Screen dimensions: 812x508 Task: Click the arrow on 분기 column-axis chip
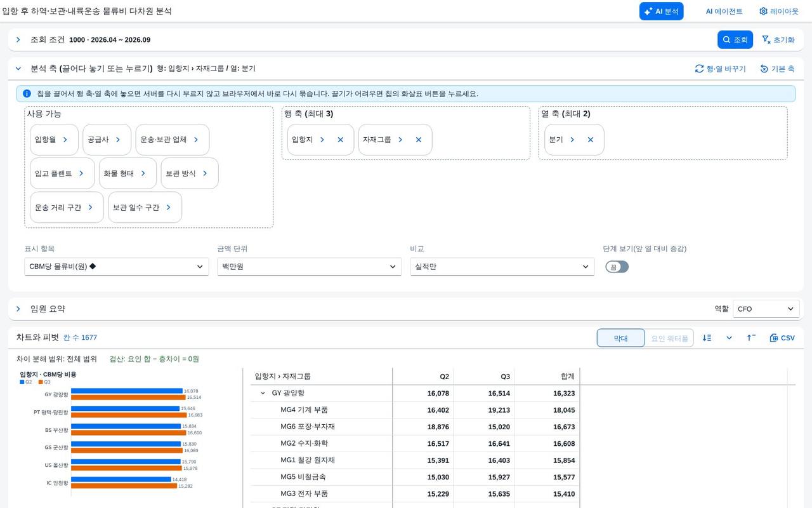[x=572, y=140]
